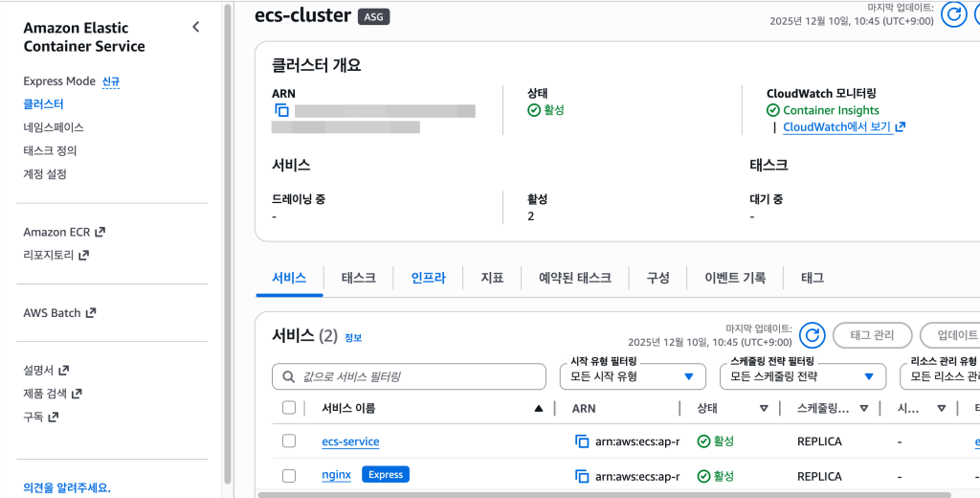Open the ecs-service link
This screenshot has width=980, height=498.
pos(350,441)
